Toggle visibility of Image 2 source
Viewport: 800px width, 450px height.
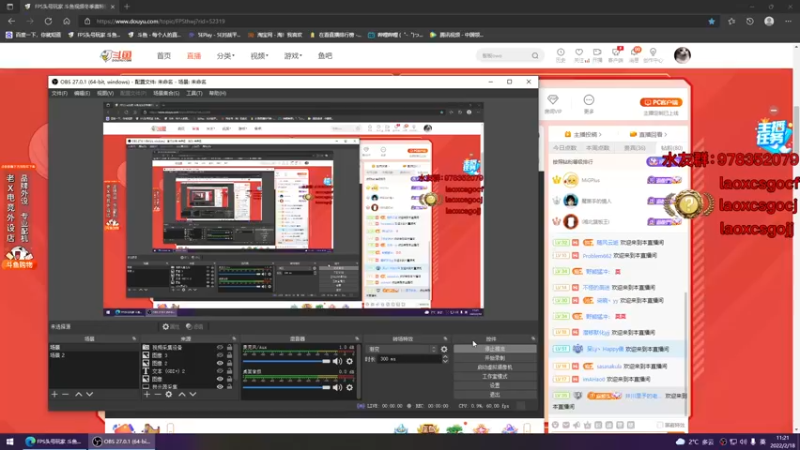(220, 363)
